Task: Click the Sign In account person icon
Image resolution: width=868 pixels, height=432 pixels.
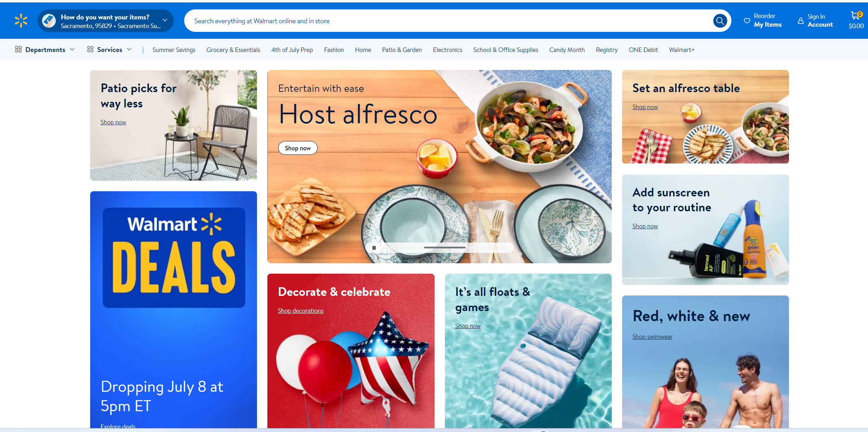Action: pos(800,21)
